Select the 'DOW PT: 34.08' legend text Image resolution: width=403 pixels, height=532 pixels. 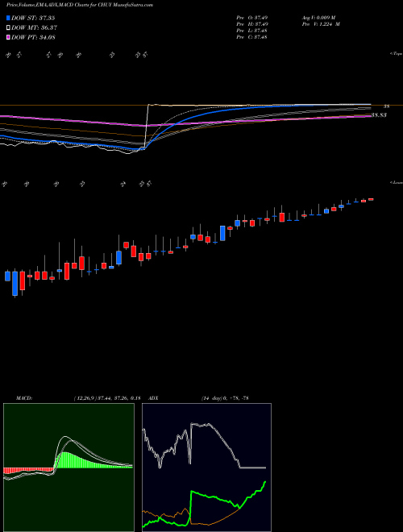point(33,37)
